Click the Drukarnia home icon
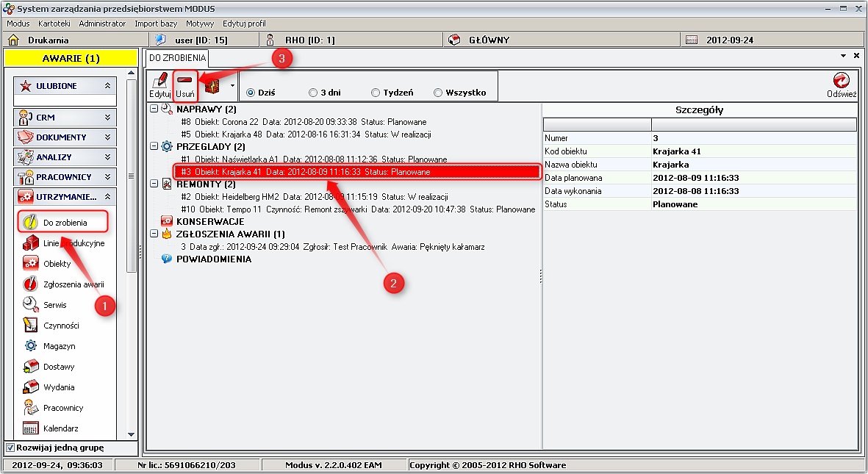Image resolution: width=868 pixels, height=474 pixels. pos(14,40)
